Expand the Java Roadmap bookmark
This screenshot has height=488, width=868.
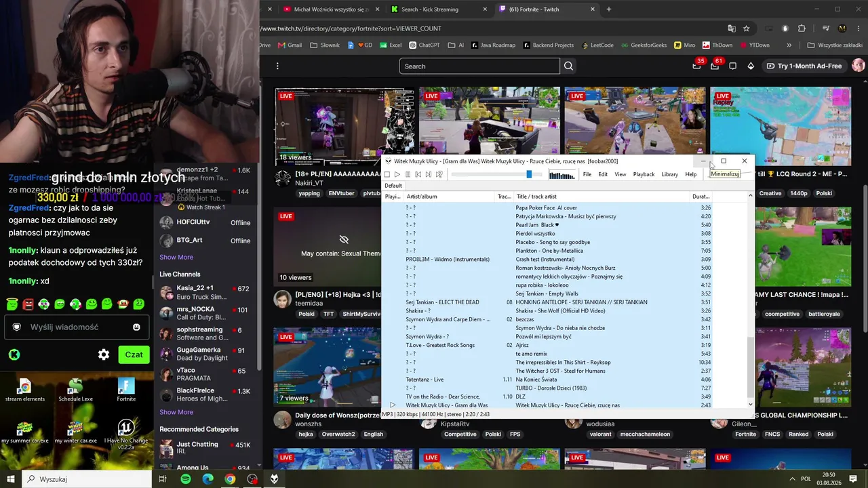coord(494,45)
